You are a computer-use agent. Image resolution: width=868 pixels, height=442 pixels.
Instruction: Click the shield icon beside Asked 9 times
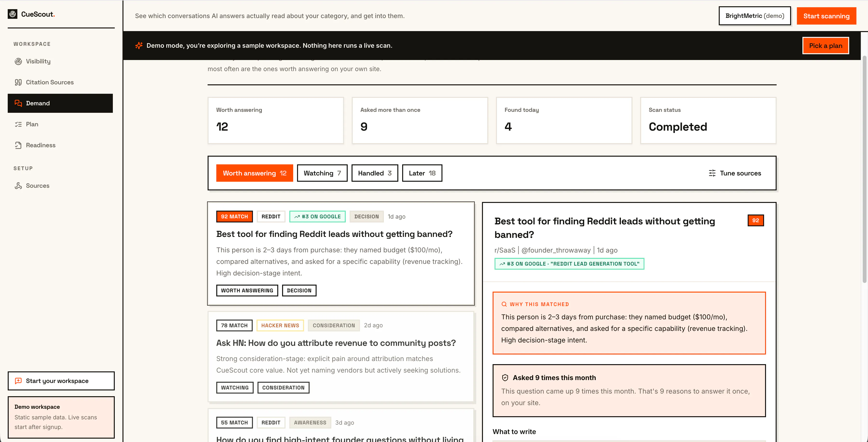tap(505, 378)
